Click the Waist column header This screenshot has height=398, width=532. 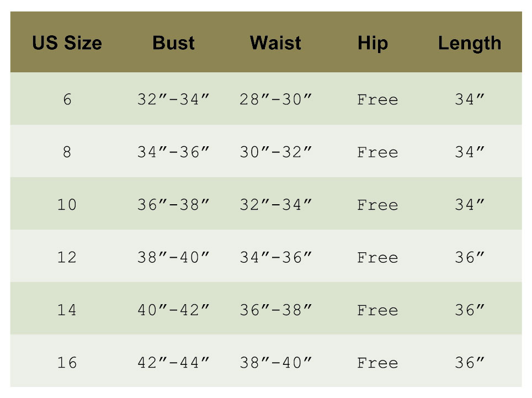click(275, 43)
